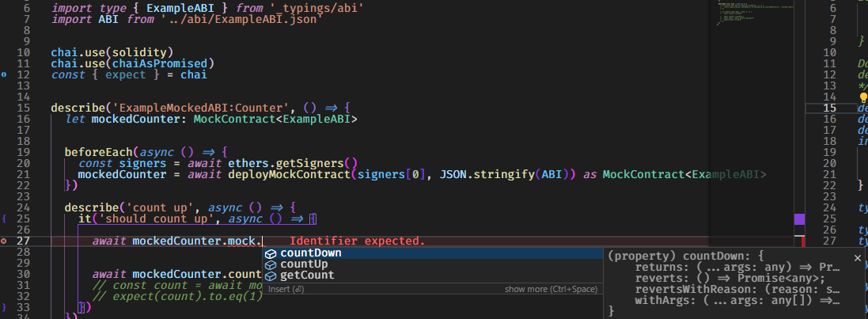Click 'expect' in the const destructure line 12
The height and width of the screenshot is (319, 868).
(125, 74)
